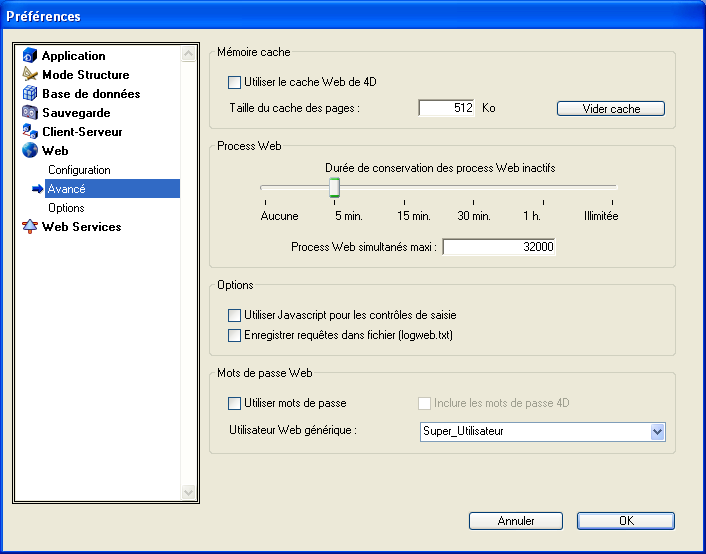706x554 pixels.
Task: Select the Configuration page under Web
Action: pyautogui.click(x=79, y=170)
